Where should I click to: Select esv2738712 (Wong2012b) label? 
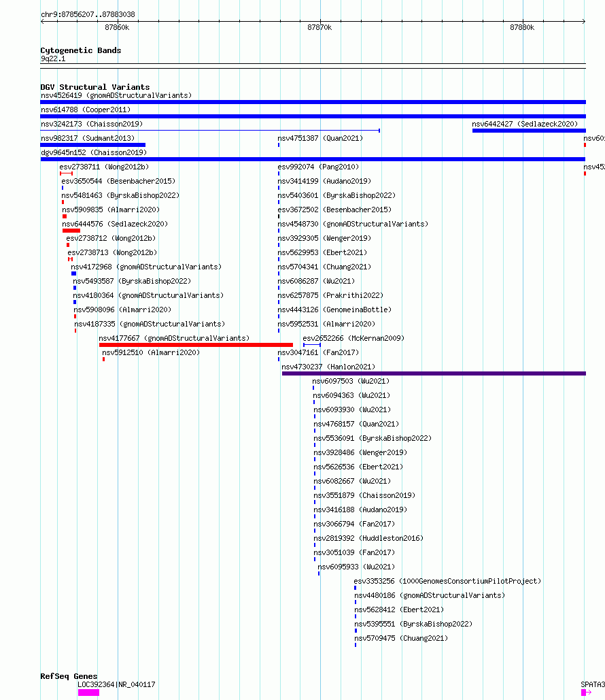(x=111, y=238)
